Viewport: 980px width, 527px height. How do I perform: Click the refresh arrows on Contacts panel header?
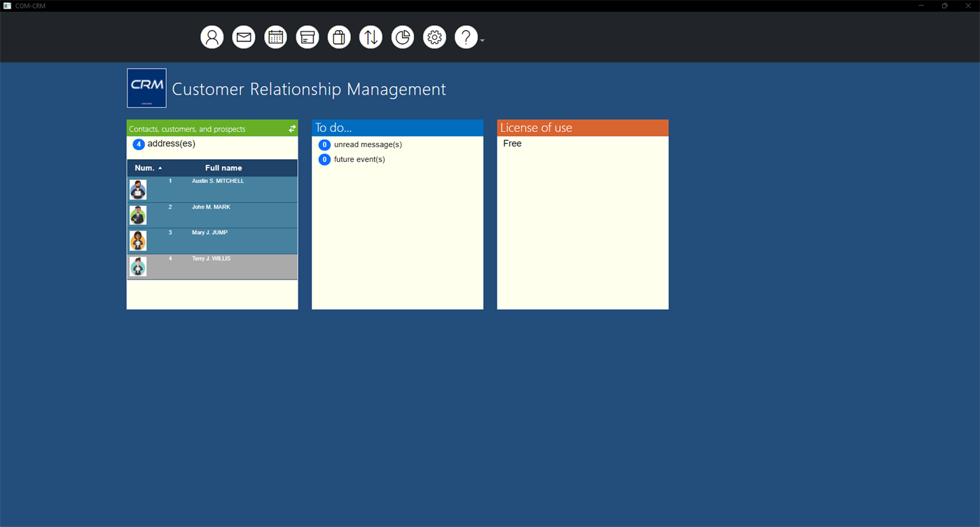tap(291, 128)
